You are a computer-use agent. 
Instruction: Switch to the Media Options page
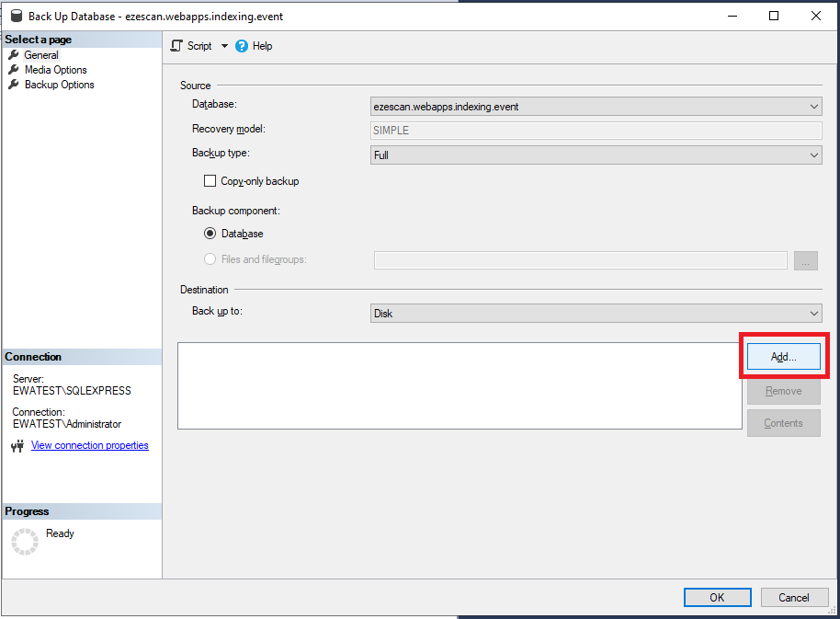[55, 70]
